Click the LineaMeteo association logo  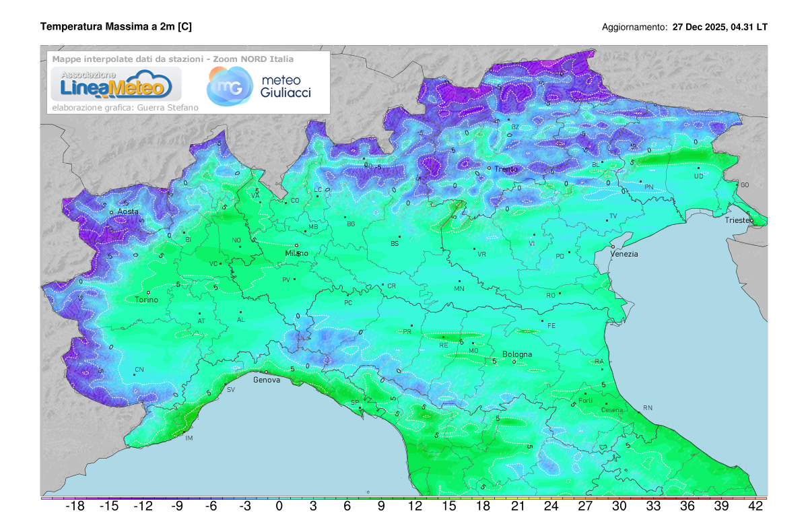pos(112,84)
